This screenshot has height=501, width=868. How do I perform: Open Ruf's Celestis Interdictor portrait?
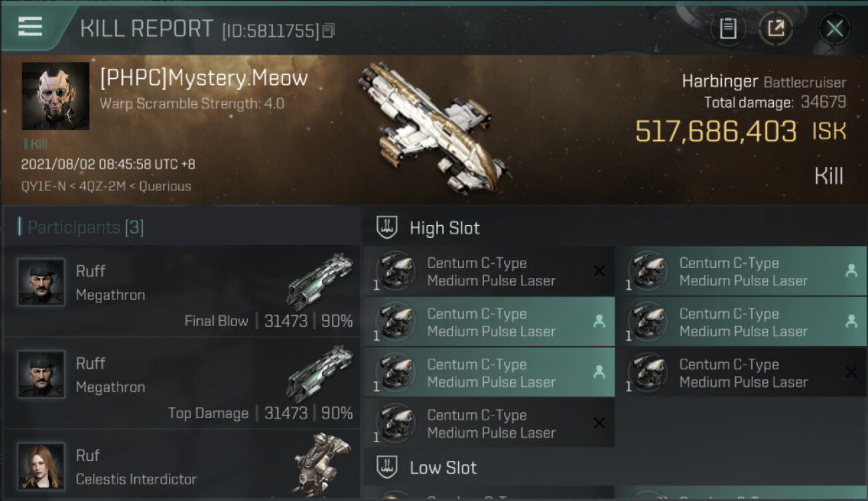pos(41,466)
